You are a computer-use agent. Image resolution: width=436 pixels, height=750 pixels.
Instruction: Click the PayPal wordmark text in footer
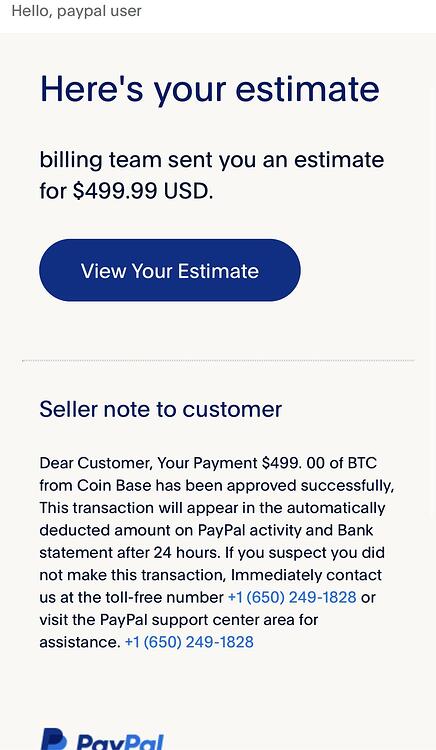pos(120,742)
